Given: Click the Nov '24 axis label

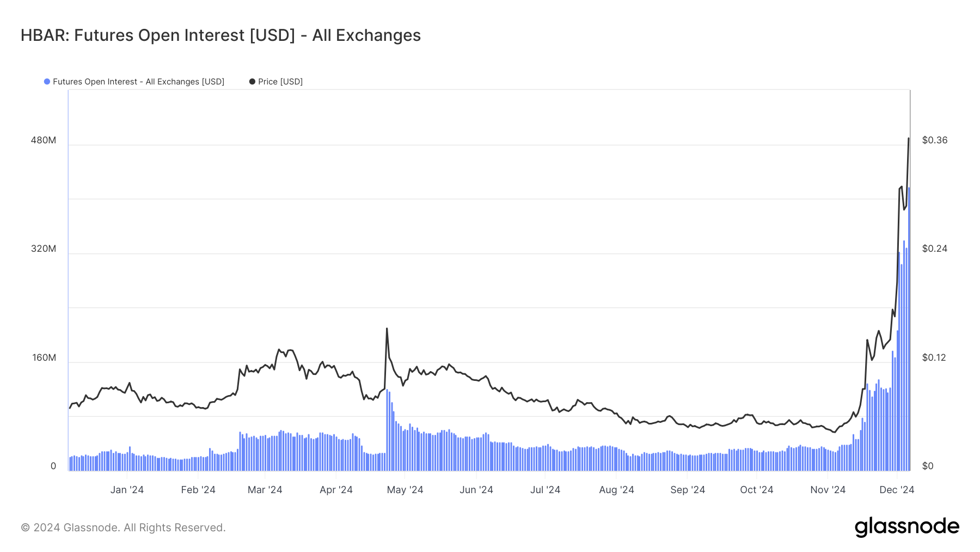Looking at the screenshot, I should pos(828,490).
